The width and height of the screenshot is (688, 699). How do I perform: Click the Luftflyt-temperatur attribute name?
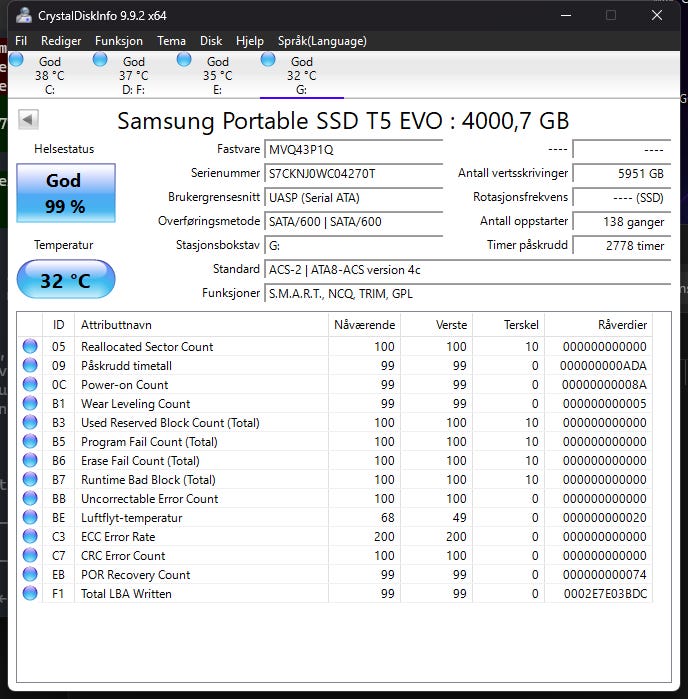pos(132,518)
